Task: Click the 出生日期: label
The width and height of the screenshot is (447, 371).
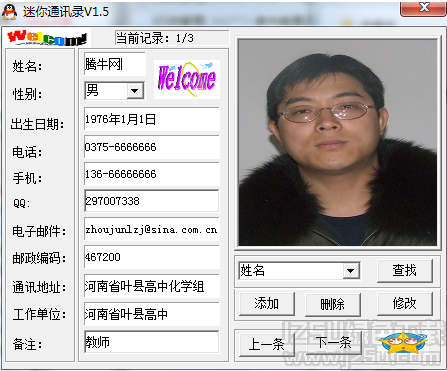Action: [x=37, y=124]
